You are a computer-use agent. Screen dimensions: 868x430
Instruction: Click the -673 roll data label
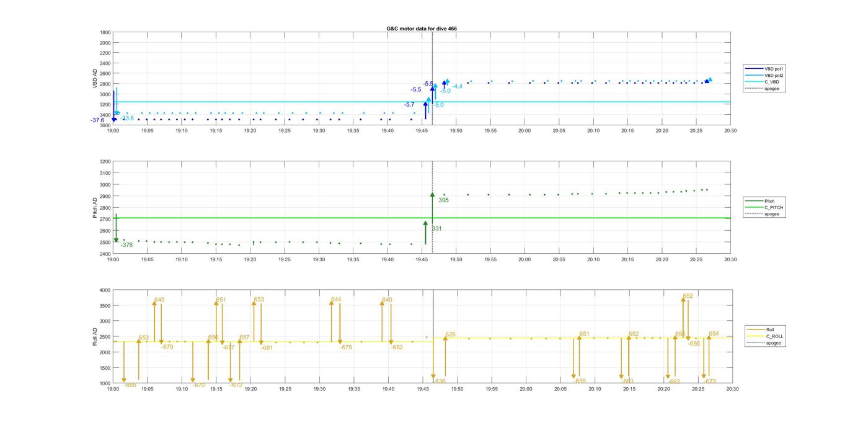[x=711, y=382]
